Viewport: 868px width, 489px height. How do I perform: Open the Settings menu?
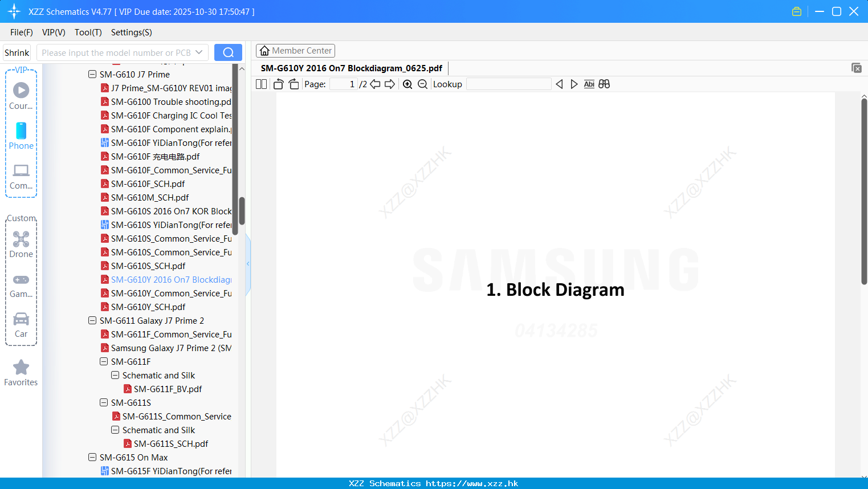(132, 32)
